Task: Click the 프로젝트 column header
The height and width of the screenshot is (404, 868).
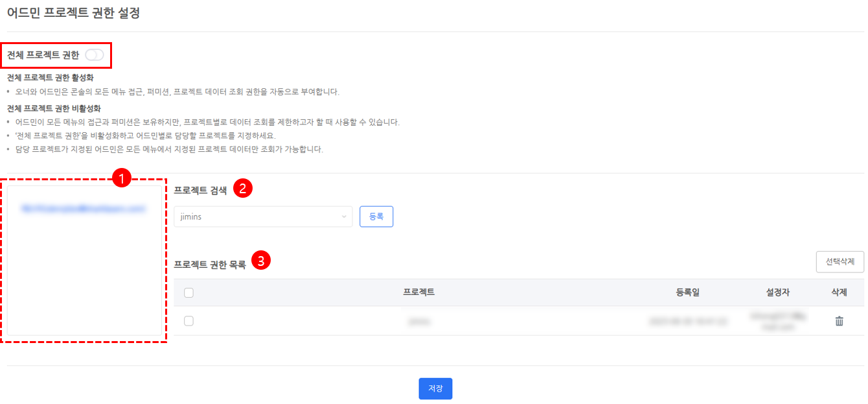Action: 418,292
